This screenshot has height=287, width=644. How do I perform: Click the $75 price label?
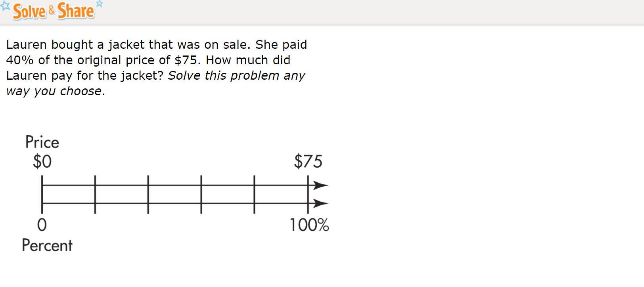coord(308,161)
